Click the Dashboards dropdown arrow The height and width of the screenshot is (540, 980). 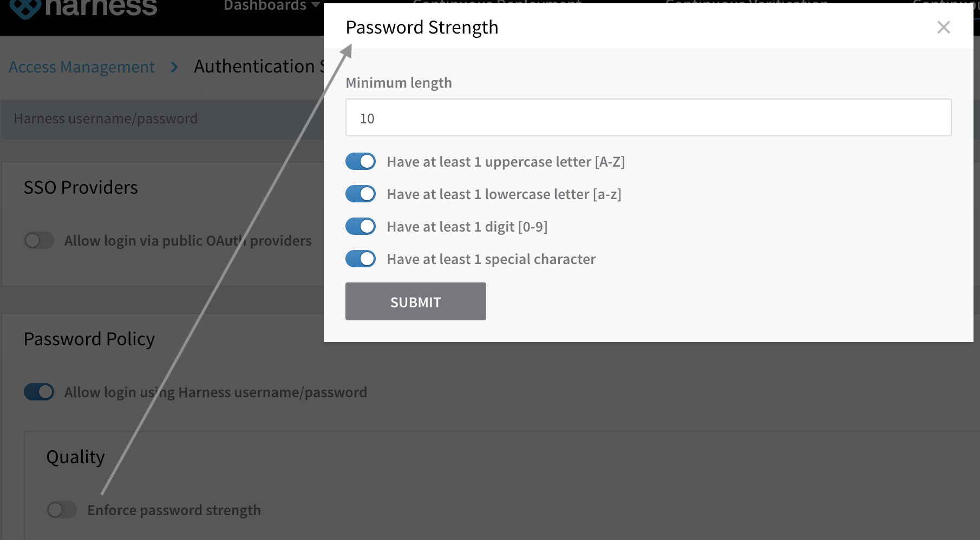[315, 5]
